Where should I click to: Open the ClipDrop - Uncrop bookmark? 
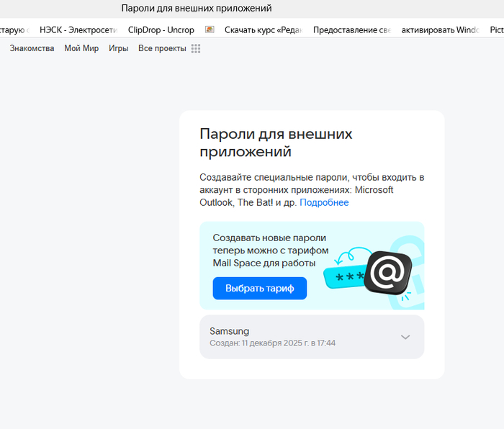click(x=161, y=30)
